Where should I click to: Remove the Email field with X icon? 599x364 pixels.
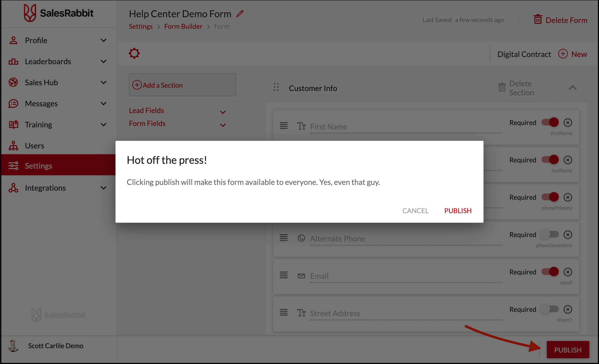point(568,272)
